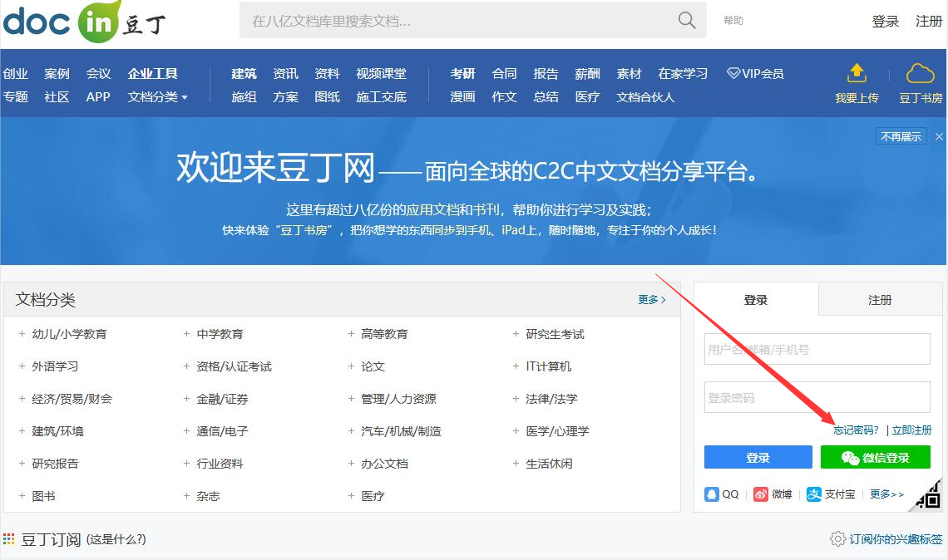
Task: Expand 外语学习 category plus
Action: [22, 366]
